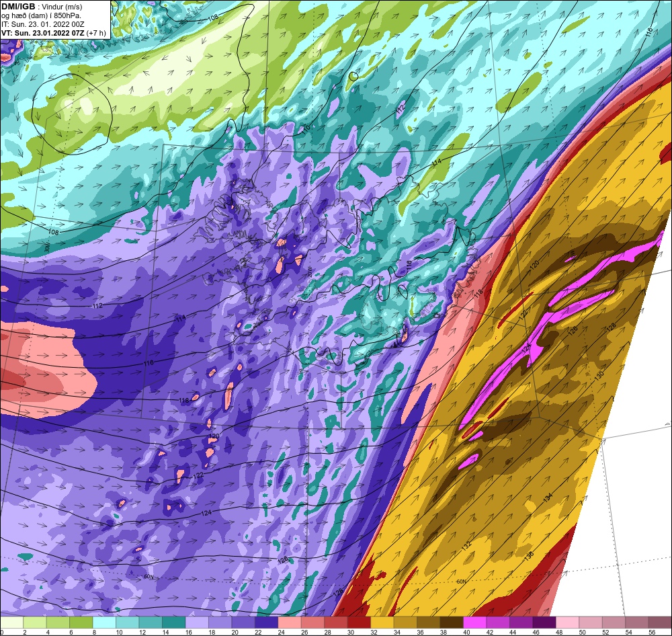The height and width of the screenshot is (636, 672).
Task: Select the dark plum 46–48 m/s legend swatch
Action: coord(544,623)
